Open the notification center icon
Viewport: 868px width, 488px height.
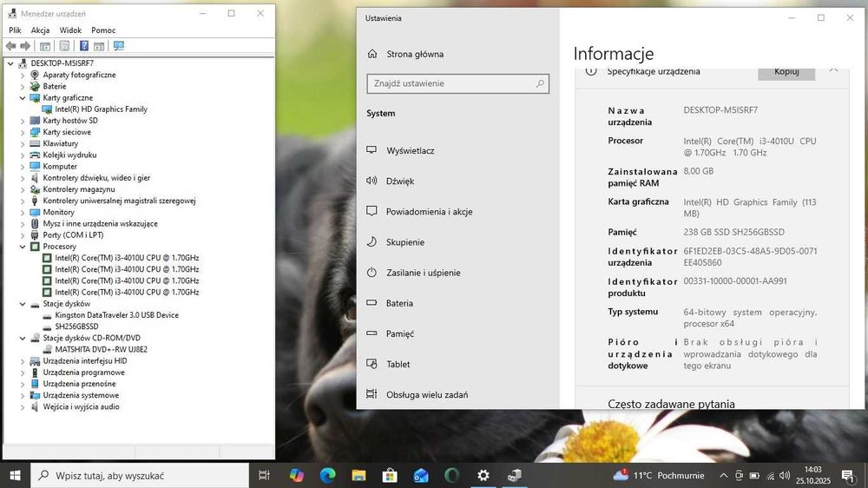pyautogui.click(x=847, y=475)
